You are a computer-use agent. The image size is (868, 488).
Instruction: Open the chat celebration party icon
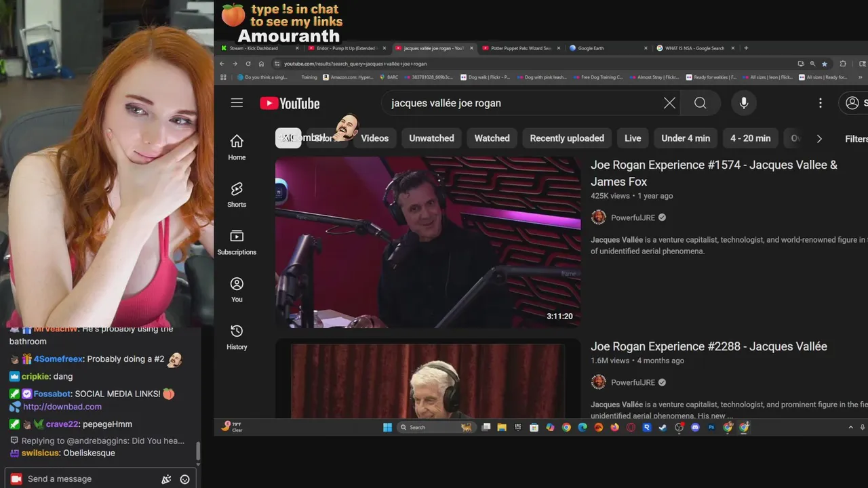166,479
